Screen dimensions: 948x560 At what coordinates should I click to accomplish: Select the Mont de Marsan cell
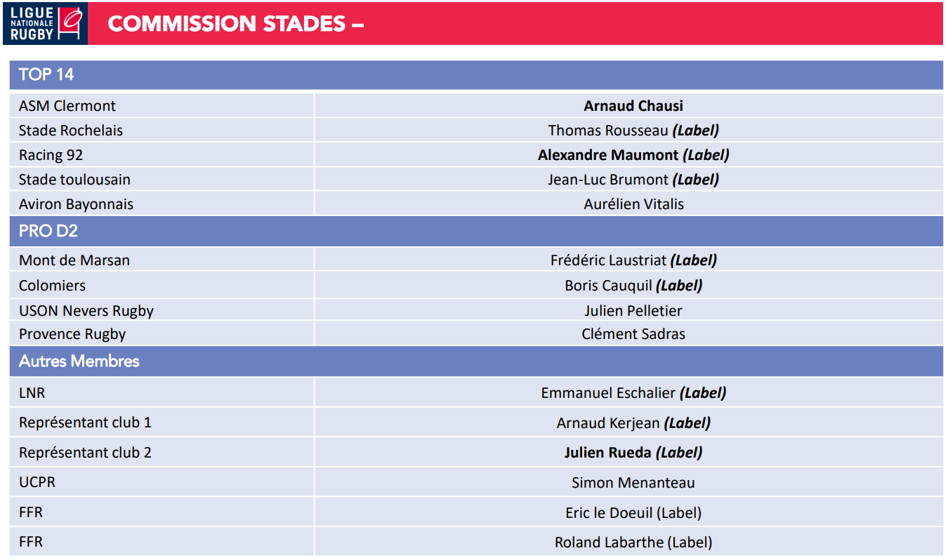click(74, 260)
